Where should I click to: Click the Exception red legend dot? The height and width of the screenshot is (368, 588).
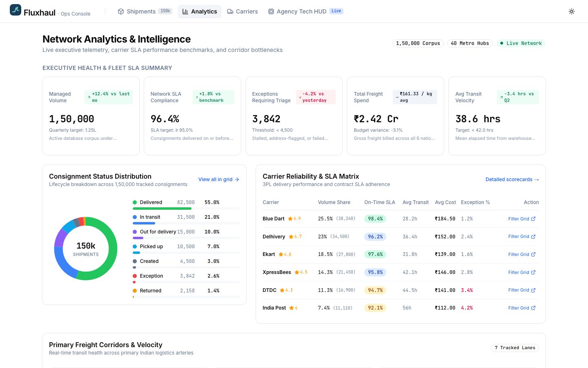(135, 276)
